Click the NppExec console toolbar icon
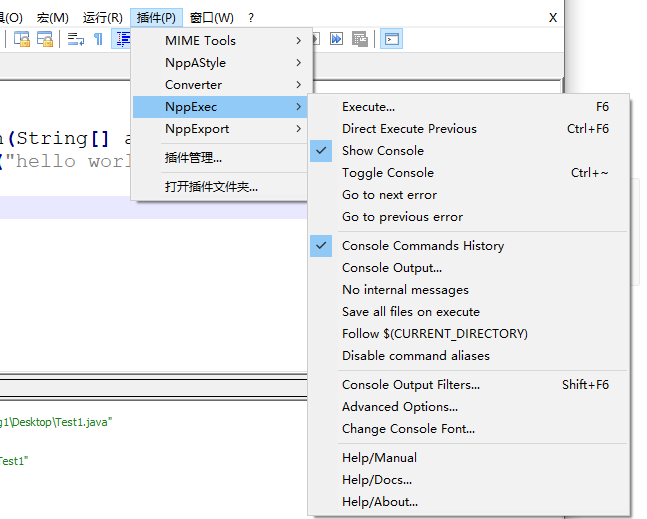This screenshot has width=647, height=519. [x=392, y=39]
